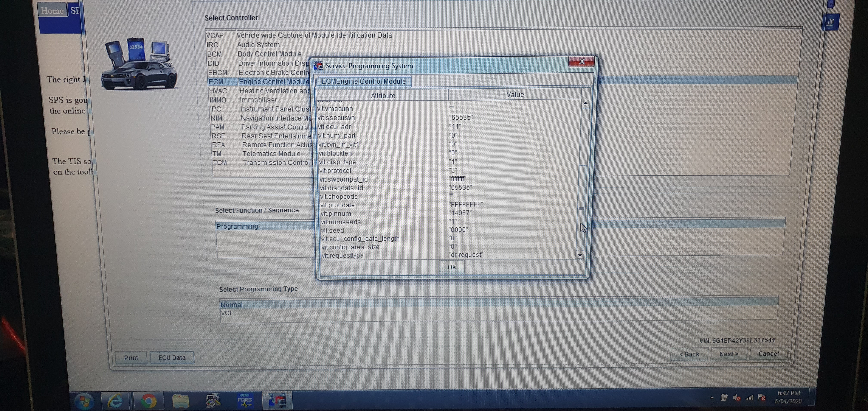Open the Windows Start menu orb
Viewport: 868px width, 411px height.
click(84, 401)
